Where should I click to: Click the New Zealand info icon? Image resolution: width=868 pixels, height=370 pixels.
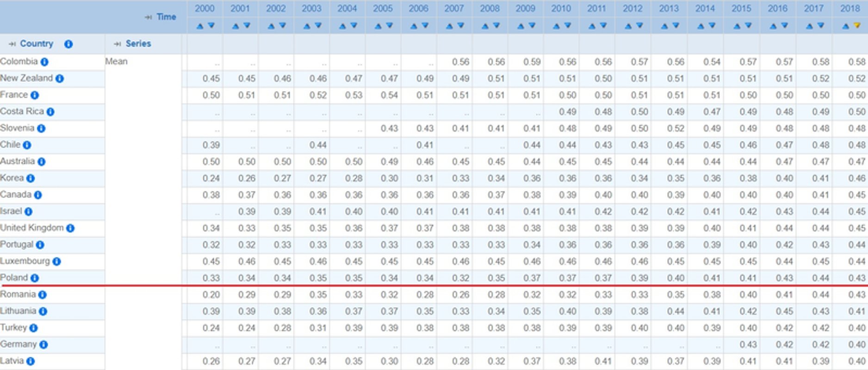click(60, 79)
